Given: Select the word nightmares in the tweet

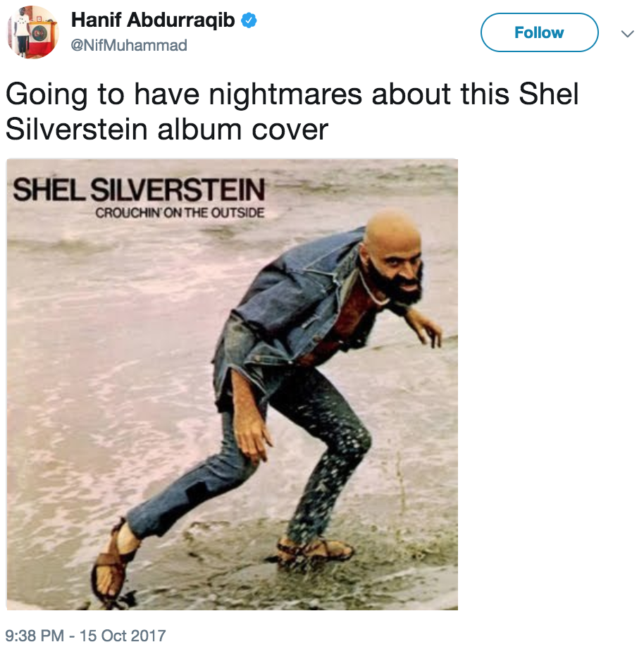Looking at the screenshot, I should pos(285,94).
